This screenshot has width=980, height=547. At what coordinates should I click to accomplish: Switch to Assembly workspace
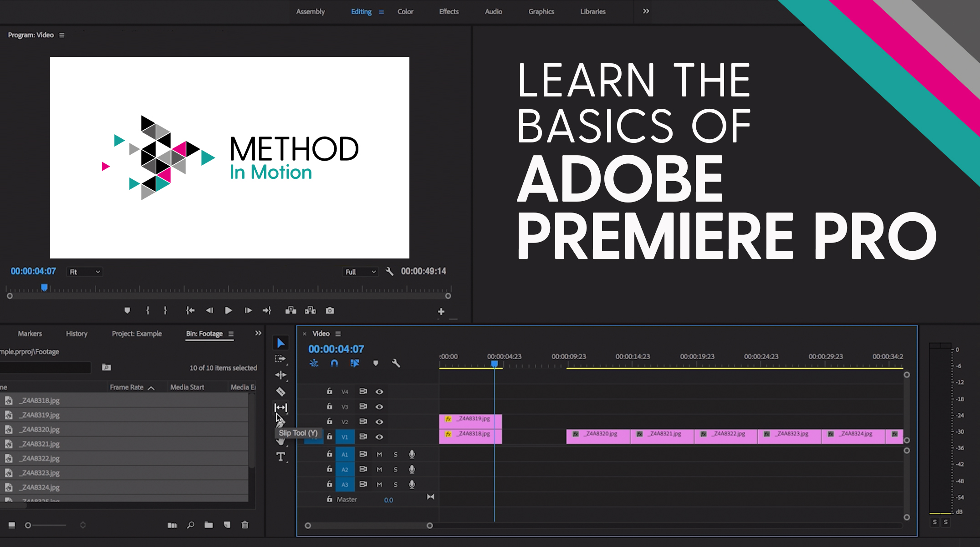tap(311, 11)
